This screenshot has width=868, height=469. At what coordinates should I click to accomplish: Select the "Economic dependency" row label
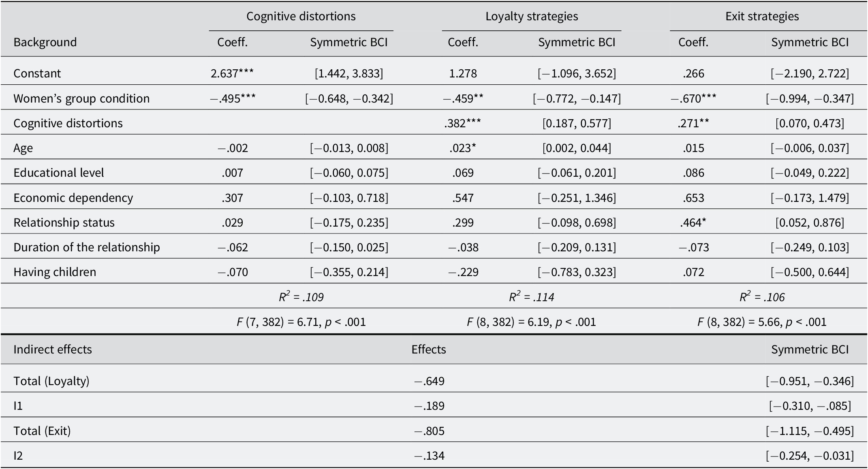(73, 198)
